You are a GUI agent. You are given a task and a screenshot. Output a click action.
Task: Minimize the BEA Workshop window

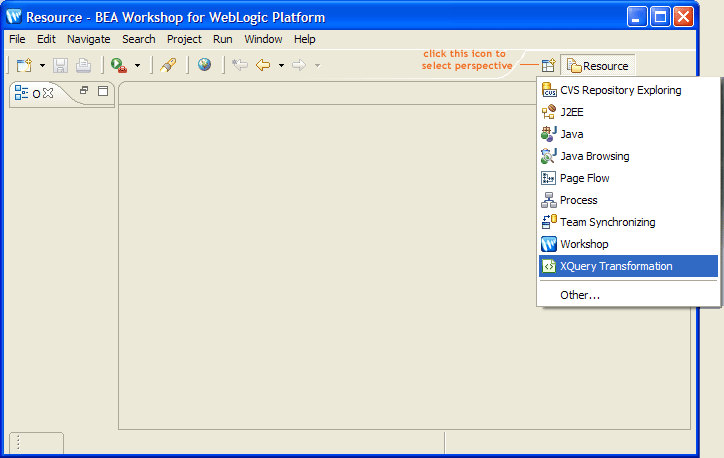(637, 17)
